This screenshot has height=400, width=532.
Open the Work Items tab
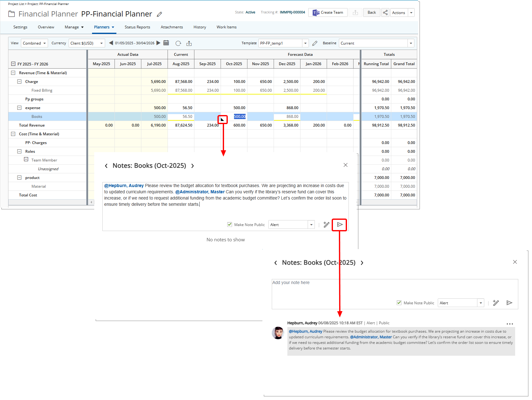point(227,27)
